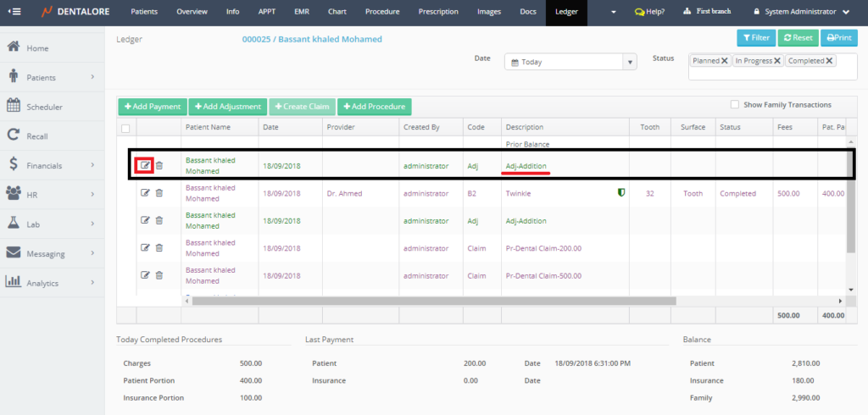Go to Home in the sidebar
Viewport: 868px width, 415px height.
37,48
